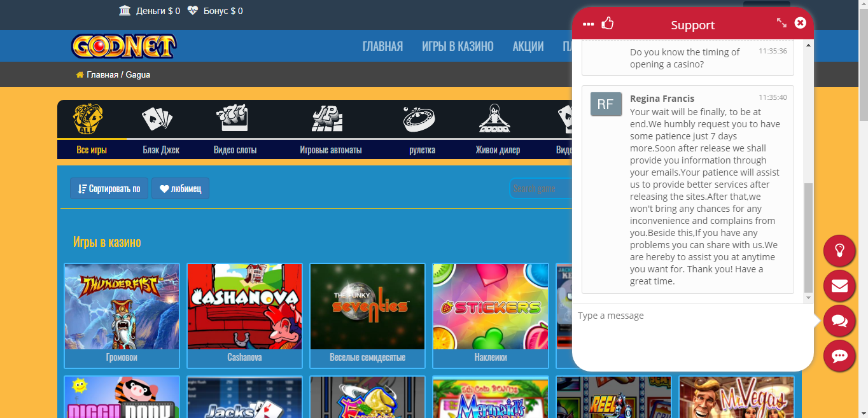
Task: Select the roulette wheel category icon
Action: pos(419,119)
